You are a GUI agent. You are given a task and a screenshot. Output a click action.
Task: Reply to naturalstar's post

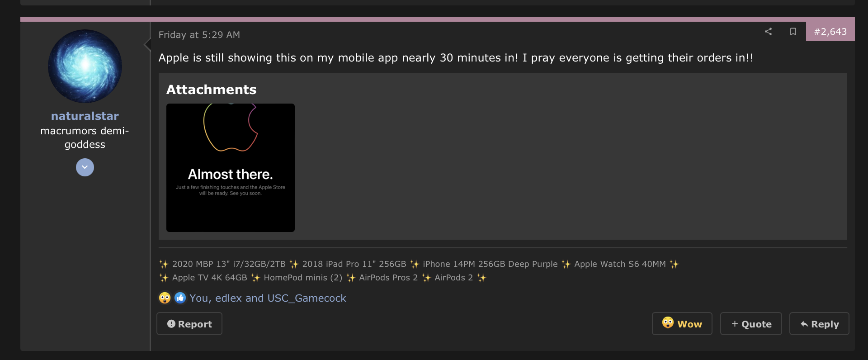pyautogui.click(x=819, y=324)
